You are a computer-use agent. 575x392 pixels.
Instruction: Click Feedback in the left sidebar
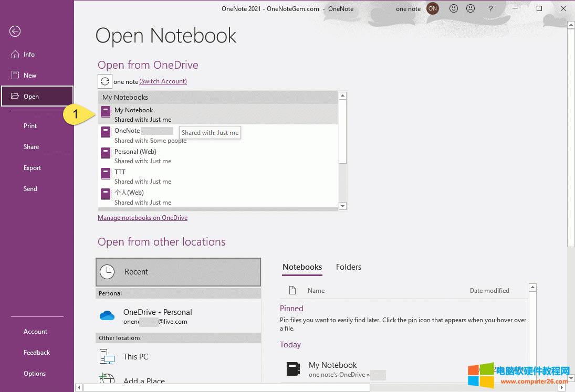36,352
